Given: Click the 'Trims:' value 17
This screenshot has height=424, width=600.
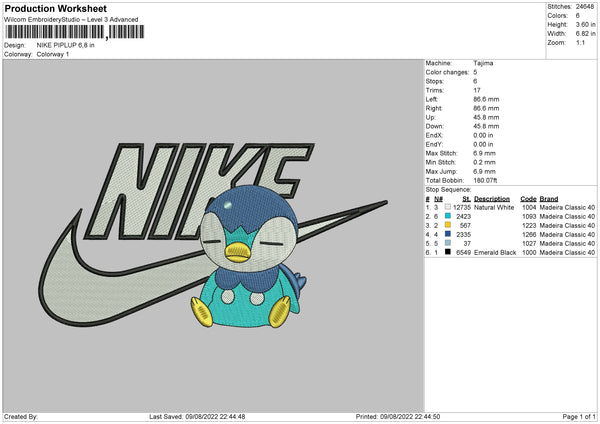Looking at the screenshot, I should (x=477, y=90).
